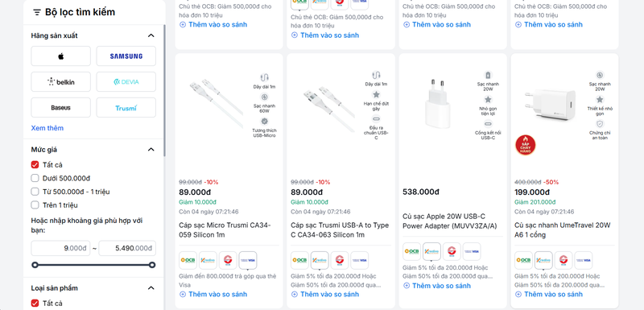
Task: Click the minimum price input field 9.000đ
Action: point(61,248)
